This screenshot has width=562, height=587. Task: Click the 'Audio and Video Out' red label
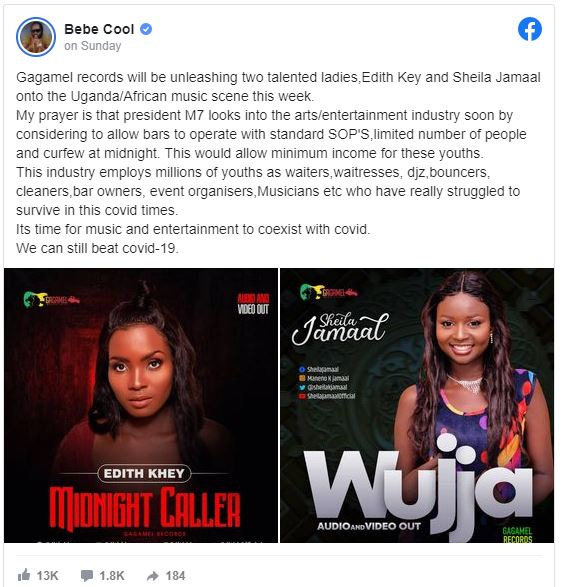253,304
